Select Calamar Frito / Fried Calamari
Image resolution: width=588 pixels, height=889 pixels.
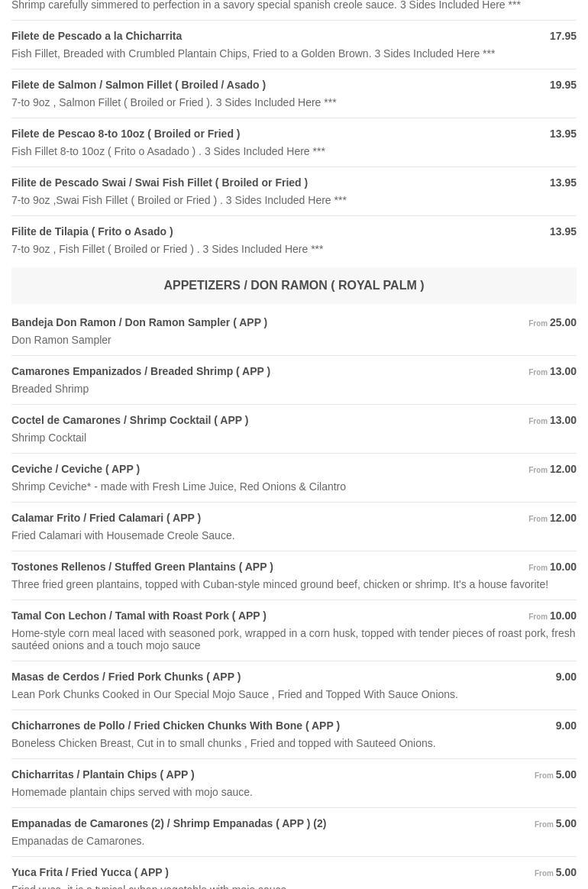pos(105,518)
